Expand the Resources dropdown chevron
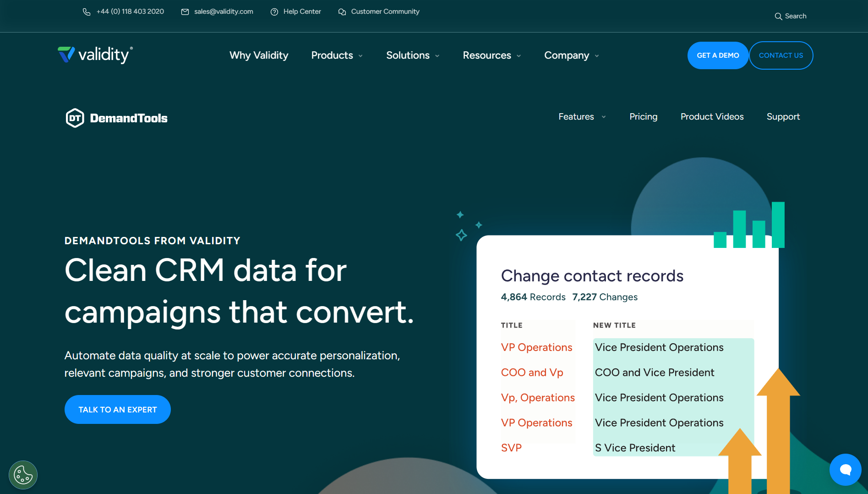The width and height of the screenshot is (868, 494). 519,56
